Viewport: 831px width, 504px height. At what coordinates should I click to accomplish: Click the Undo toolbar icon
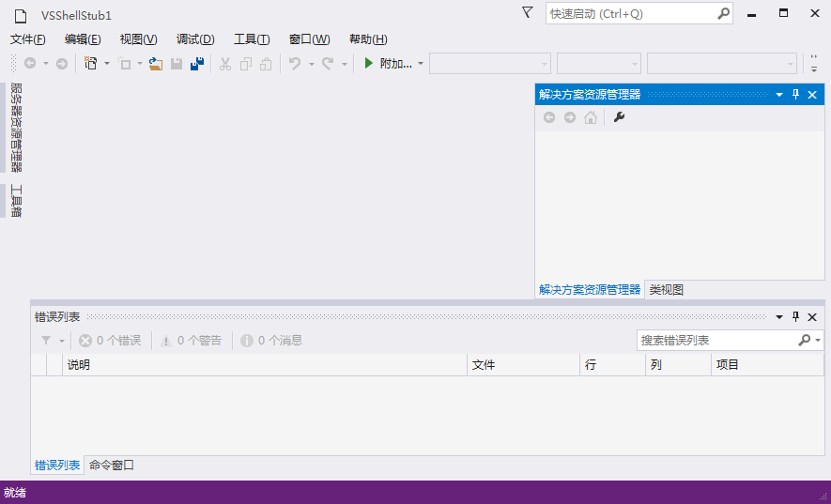[295, 64]
